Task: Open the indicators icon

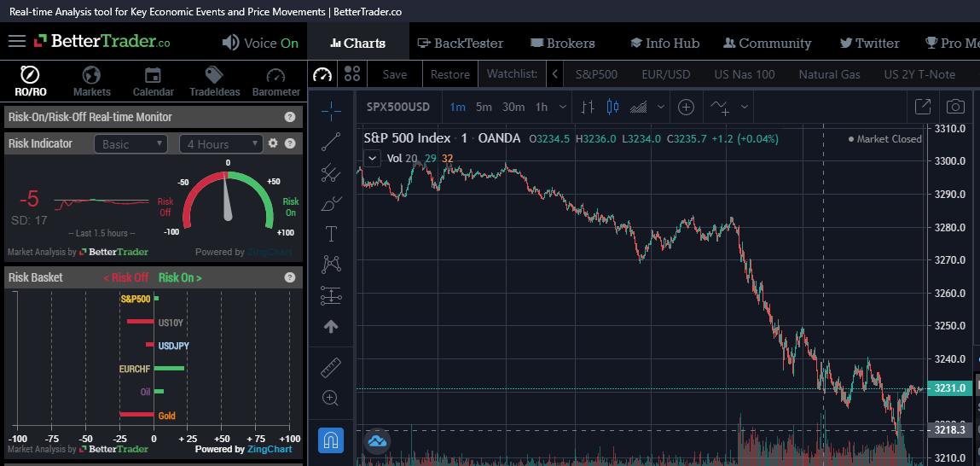Action: coord(721,107)
